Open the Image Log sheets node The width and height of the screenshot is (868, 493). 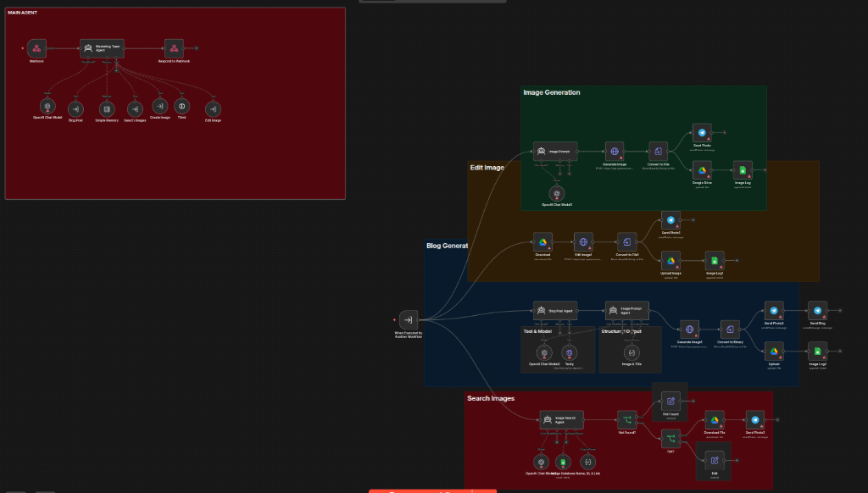(743, 170)
